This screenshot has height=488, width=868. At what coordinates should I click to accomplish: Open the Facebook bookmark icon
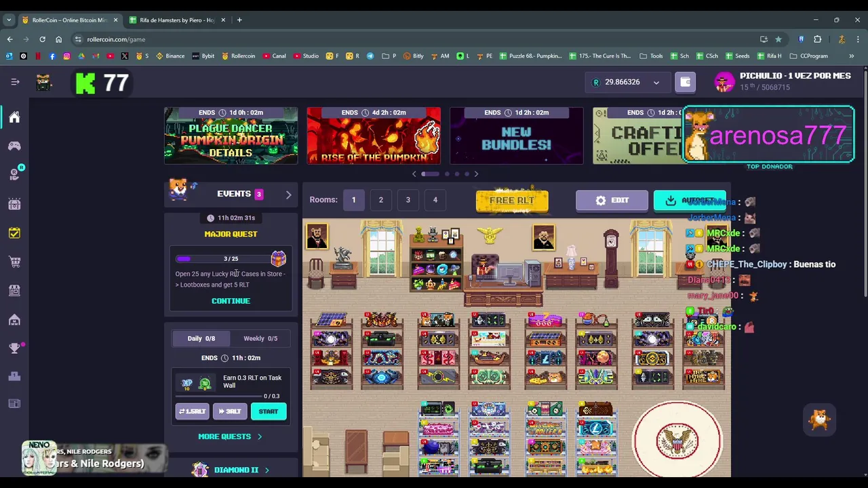coord(52,56)
